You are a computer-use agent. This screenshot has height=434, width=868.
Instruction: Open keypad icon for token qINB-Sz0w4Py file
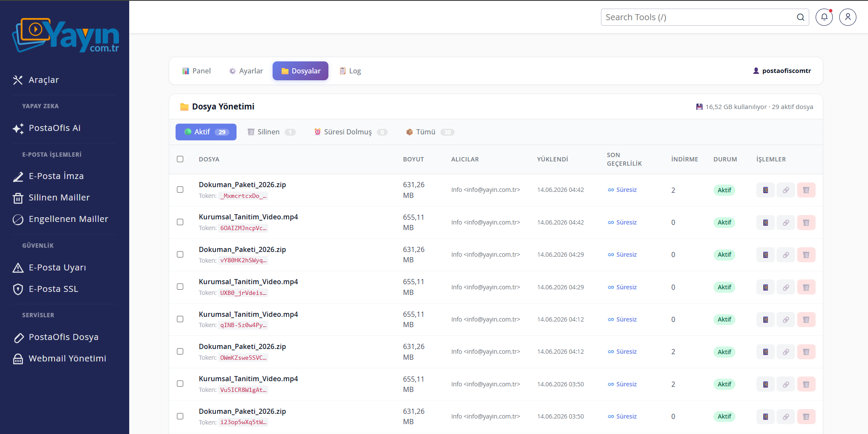[x=765, y=319]
